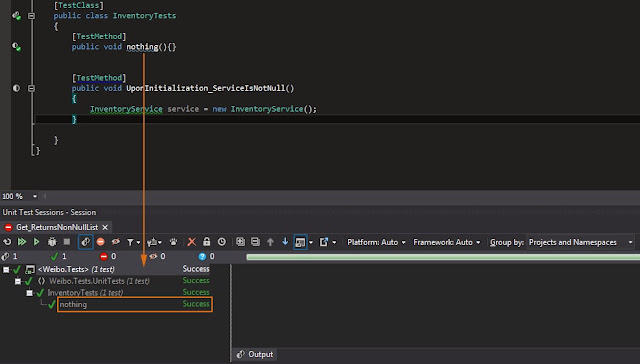Collapse InventoryTests class code outline
Screen dimensions: 640x364
(x=31, y=16)
